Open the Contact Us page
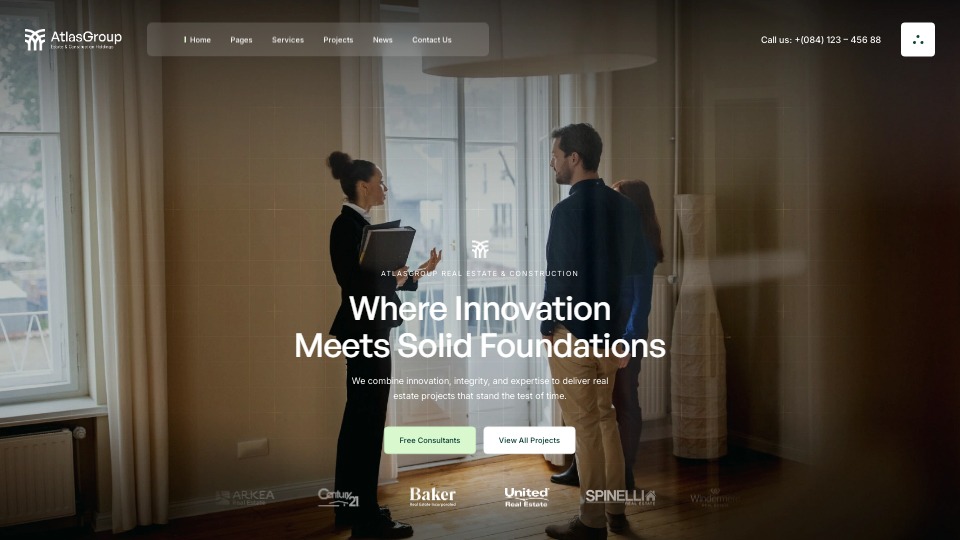Image resolution: width=960 pixels, height=540 pixels. coord(432,40)
